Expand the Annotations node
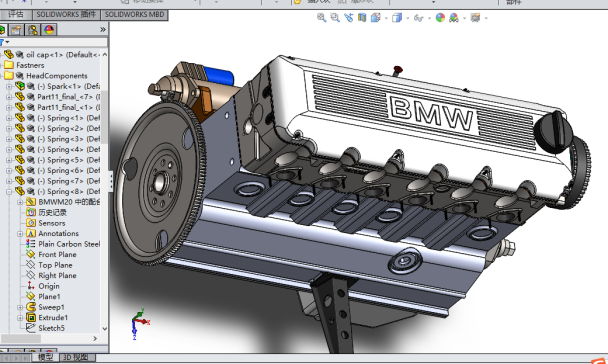This screenshot has height=364, width=608. [20, 233]
